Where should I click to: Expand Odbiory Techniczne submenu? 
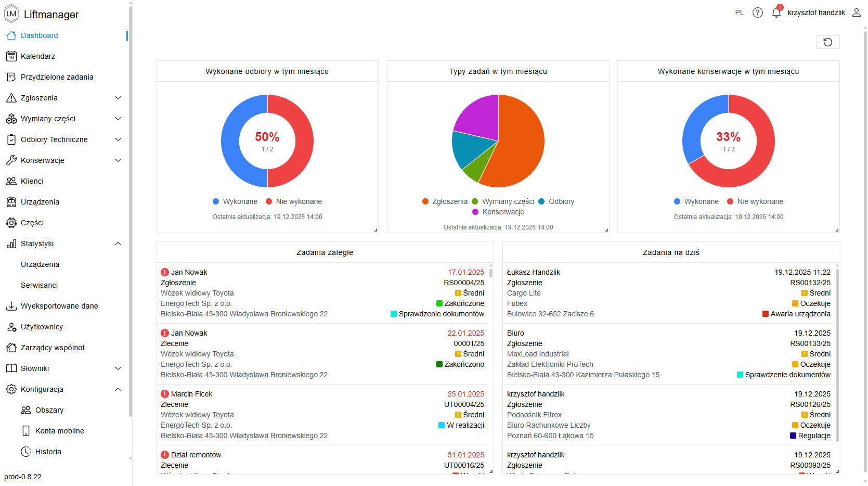tap(118, 139)
